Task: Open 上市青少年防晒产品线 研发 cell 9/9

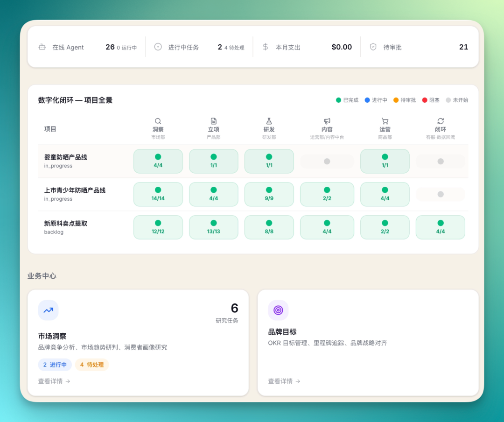Action: [269, 194]
